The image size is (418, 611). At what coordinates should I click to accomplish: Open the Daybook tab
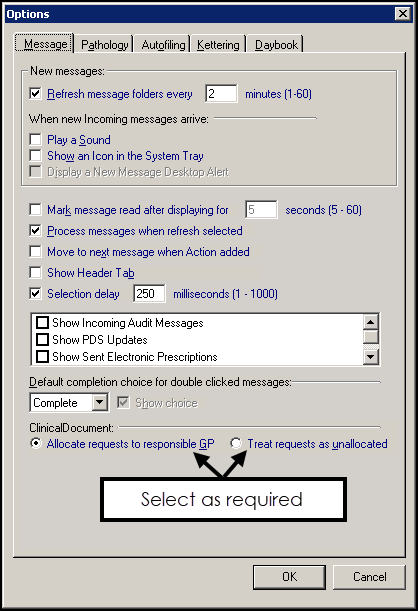coord(276,45)
